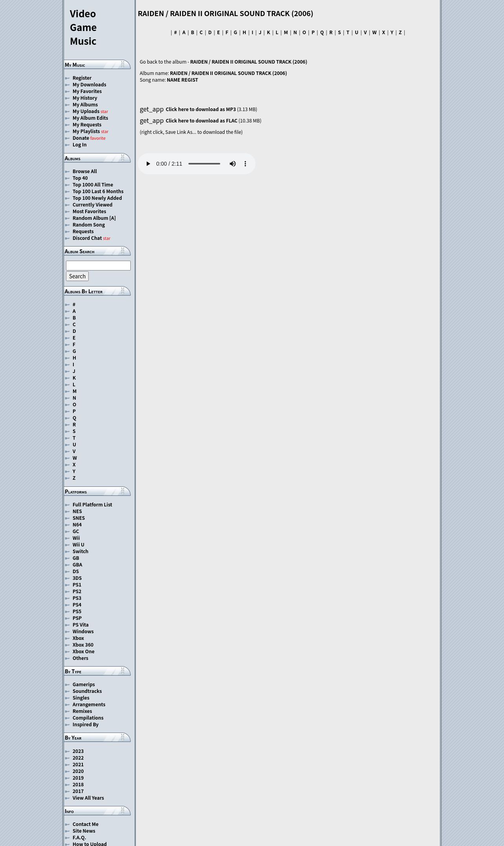
Task: Open the Xbox 360 platform
Action: click(83, 645)
